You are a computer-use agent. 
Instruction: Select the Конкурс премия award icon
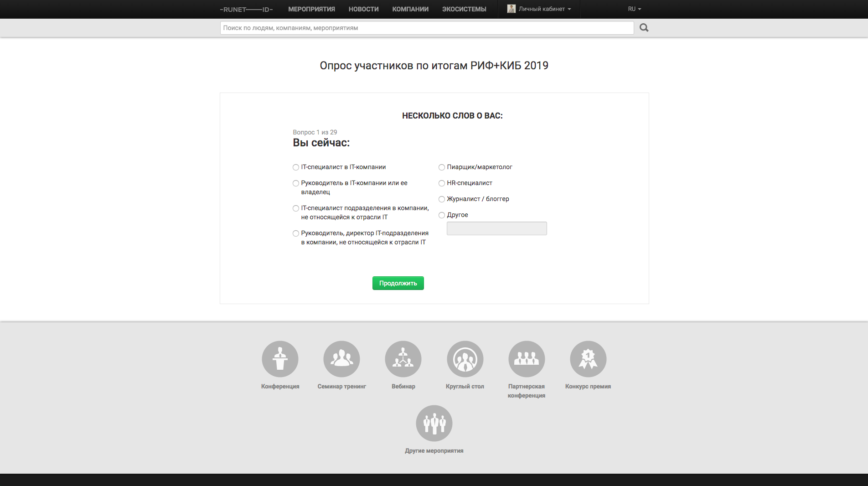tap(588, 359)
